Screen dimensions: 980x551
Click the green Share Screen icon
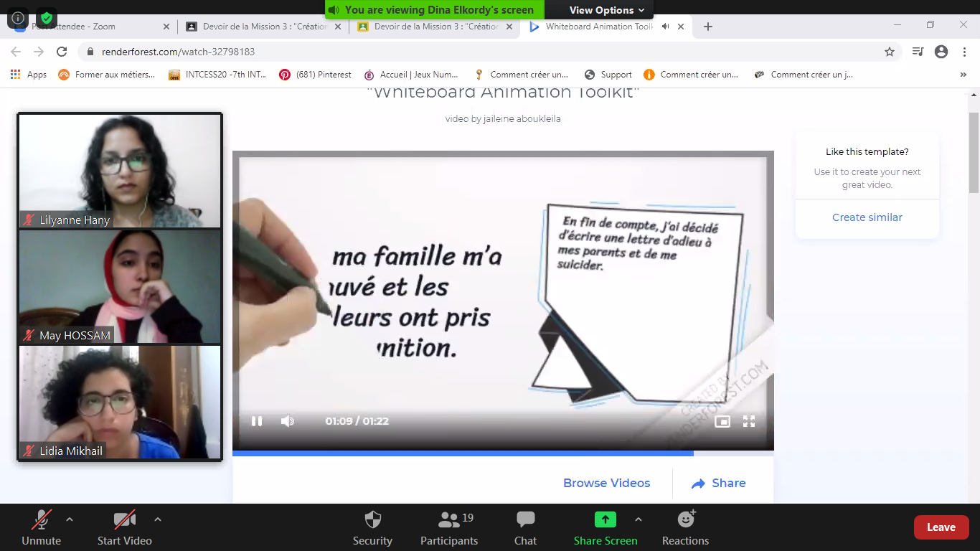(605, 519)
